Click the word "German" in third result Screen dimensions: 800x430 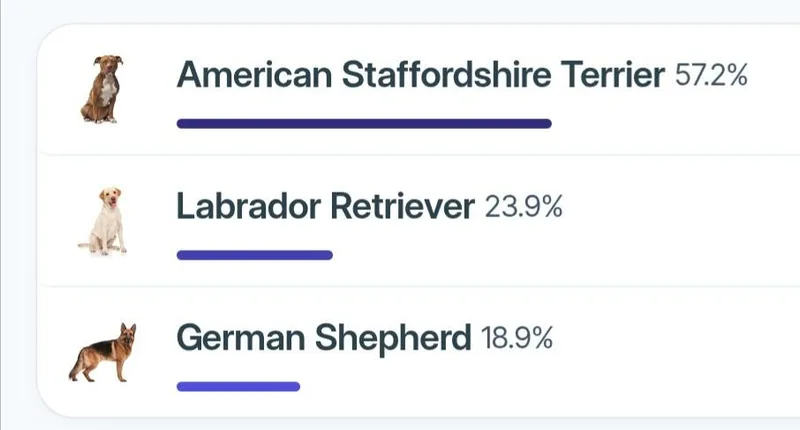[241, 338]
